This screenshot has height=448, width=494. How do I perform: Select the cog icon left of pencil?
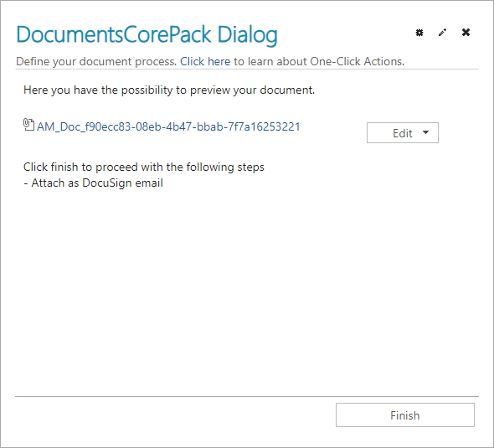pos(419,33)
